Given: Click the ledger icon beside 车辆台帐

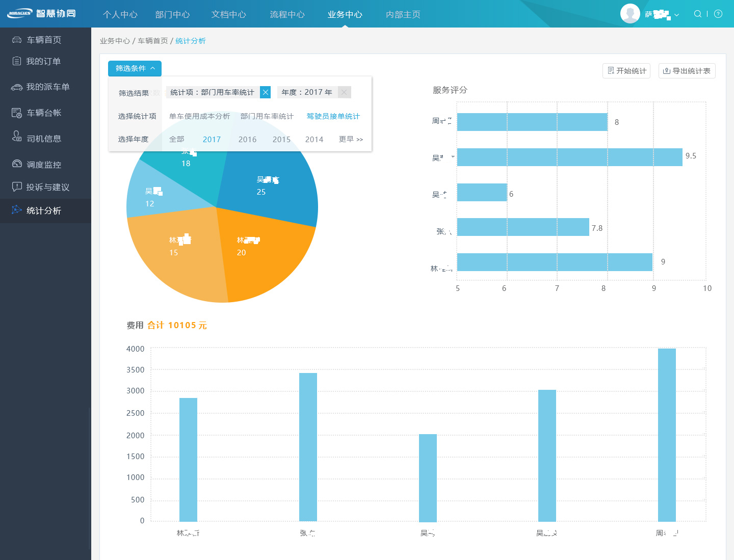Looking at the screenshot, I should coord(17,113).
